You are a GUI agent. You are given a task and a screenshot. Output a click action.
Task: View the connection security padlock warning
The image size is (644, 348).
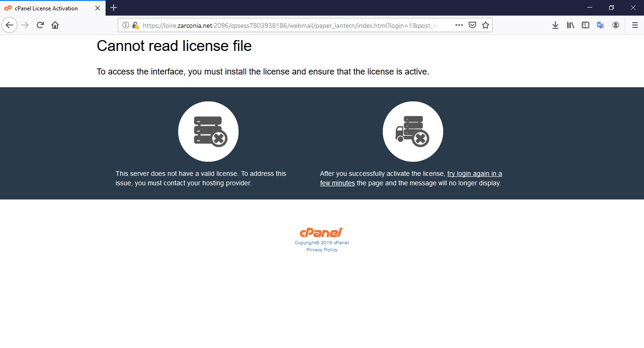coord(136,25)
